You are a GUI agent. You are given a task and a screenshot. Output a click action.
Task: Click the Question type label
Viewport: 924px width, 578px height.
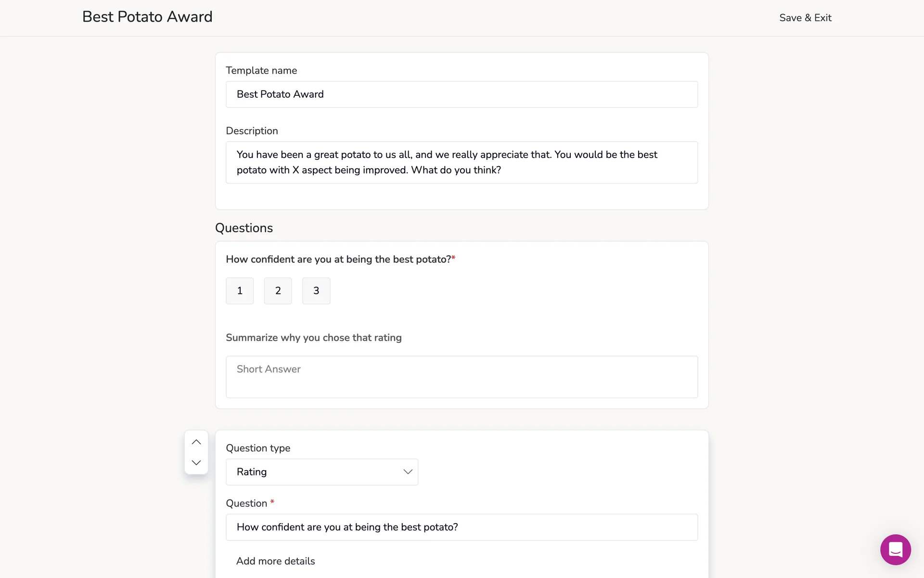(258, 448)
